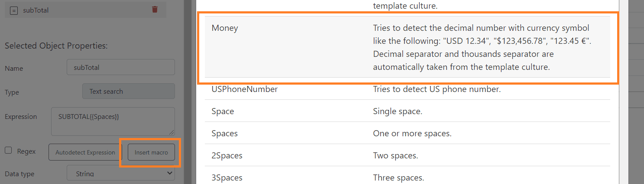Focus the Name input field
This screenshot has height=184, width=644.
pos(121,67)
